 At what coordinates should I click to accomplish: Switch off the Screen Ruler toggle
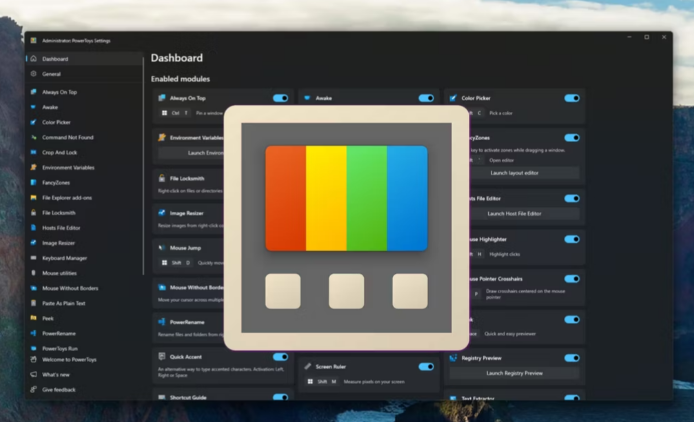[426, 366]
